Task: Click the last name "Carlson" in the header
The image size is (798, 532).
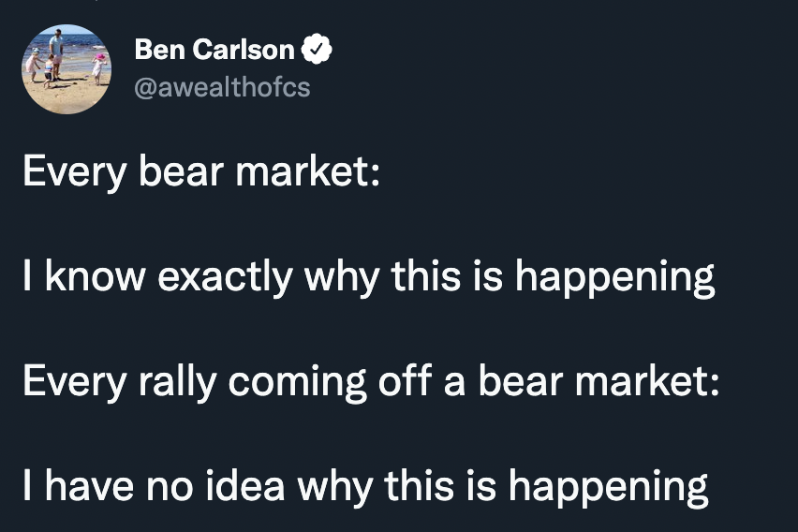Action: pos(245,51)
